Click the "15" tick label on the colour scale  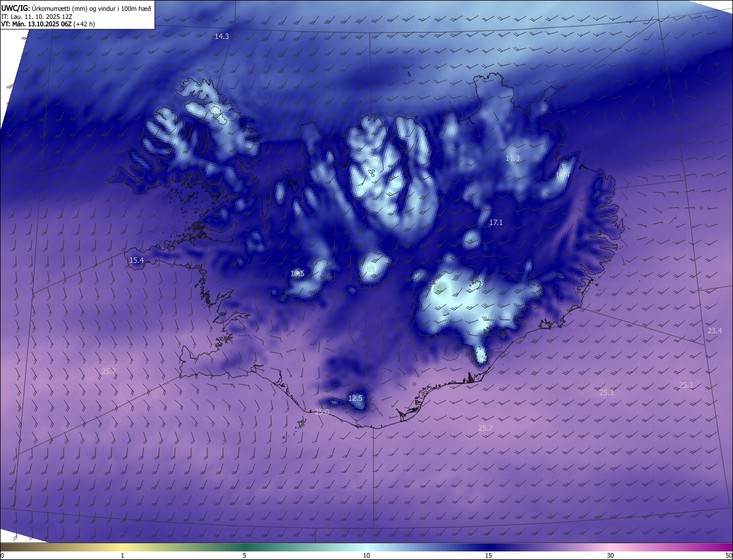click(488, 556)
